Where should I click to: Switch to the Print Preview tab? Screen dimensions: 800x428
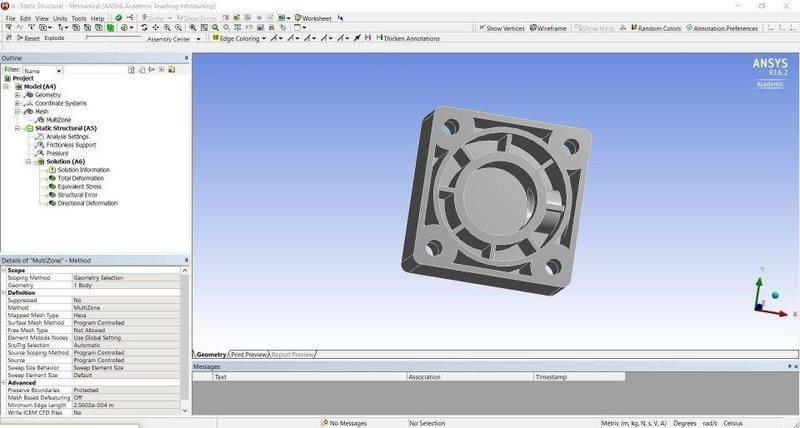248,354
